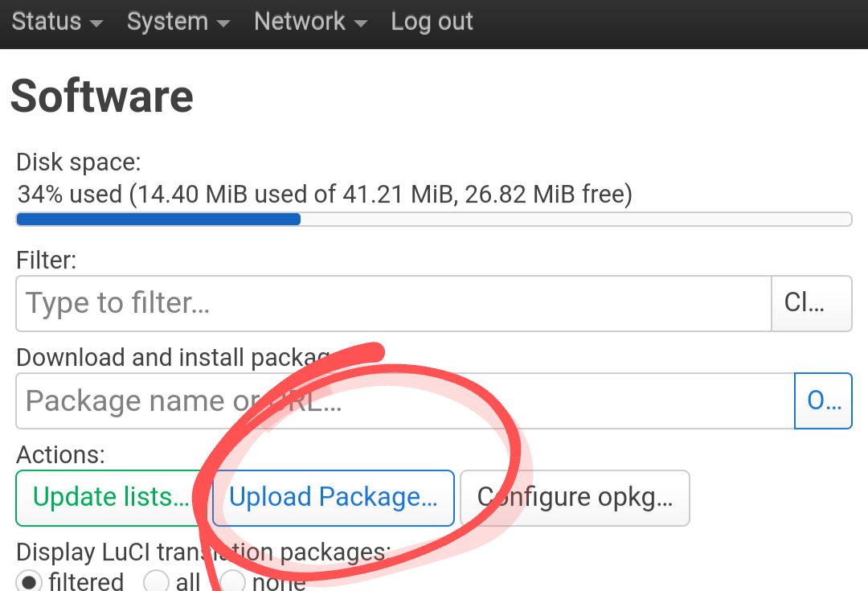Click the 'Actions:' label
Screen dimensions: 868x591
point(60,455)
